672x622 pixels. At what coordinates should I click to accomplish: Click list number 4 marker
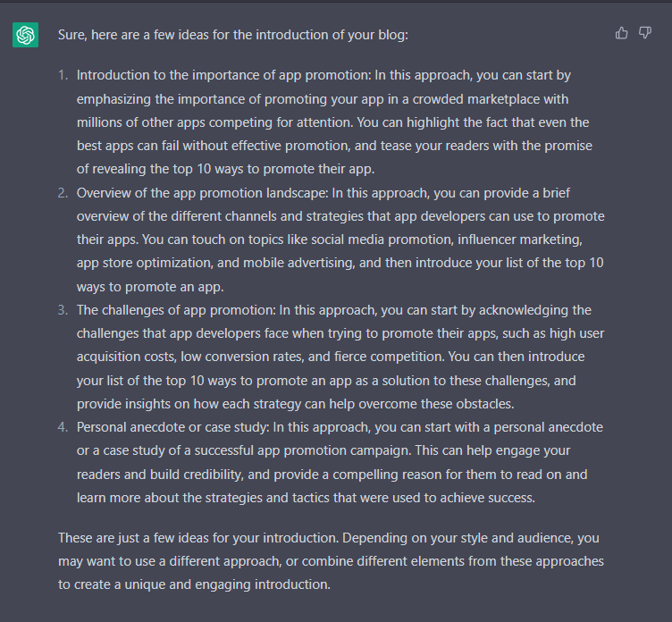63,427
